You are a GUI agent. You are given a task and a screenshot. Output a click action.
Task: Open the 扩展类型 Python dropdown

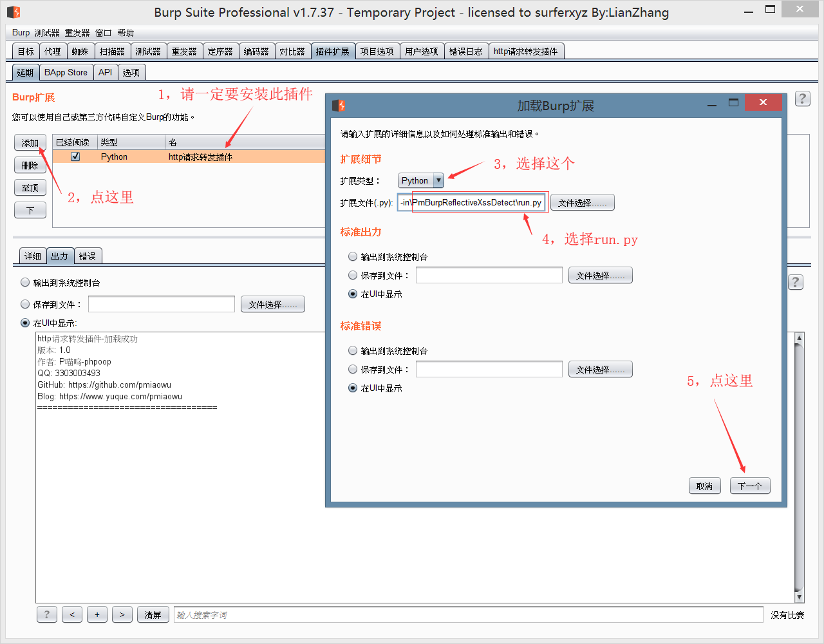click(421, 180)
